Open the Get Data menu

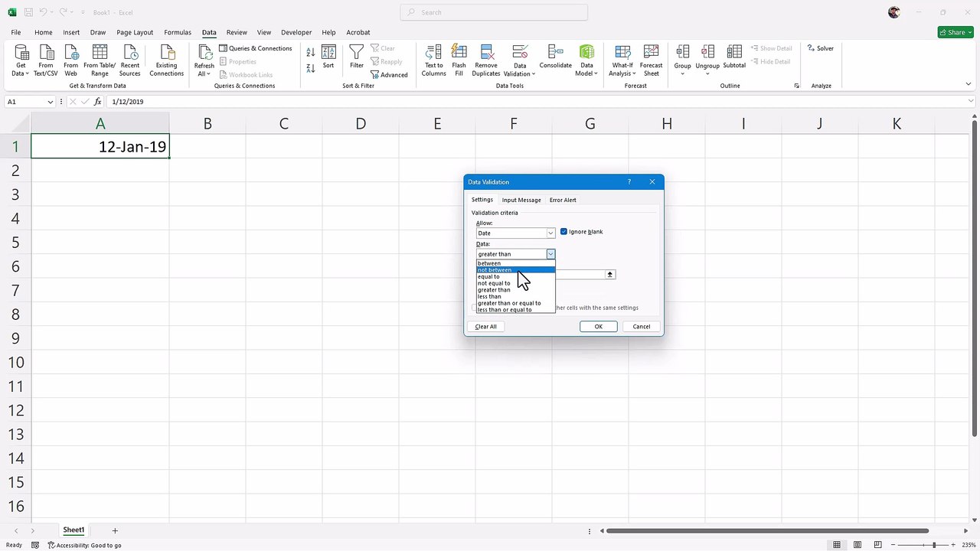coord(21,60)
